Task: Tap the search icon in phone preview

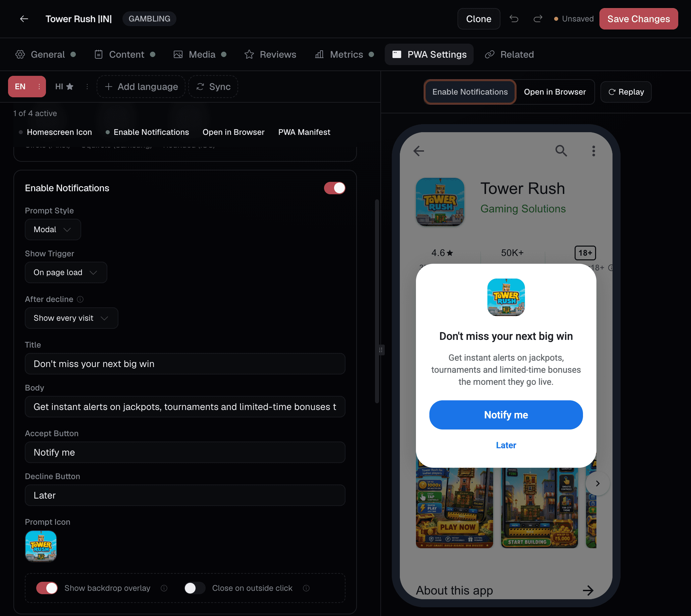Action: [561, 151]
